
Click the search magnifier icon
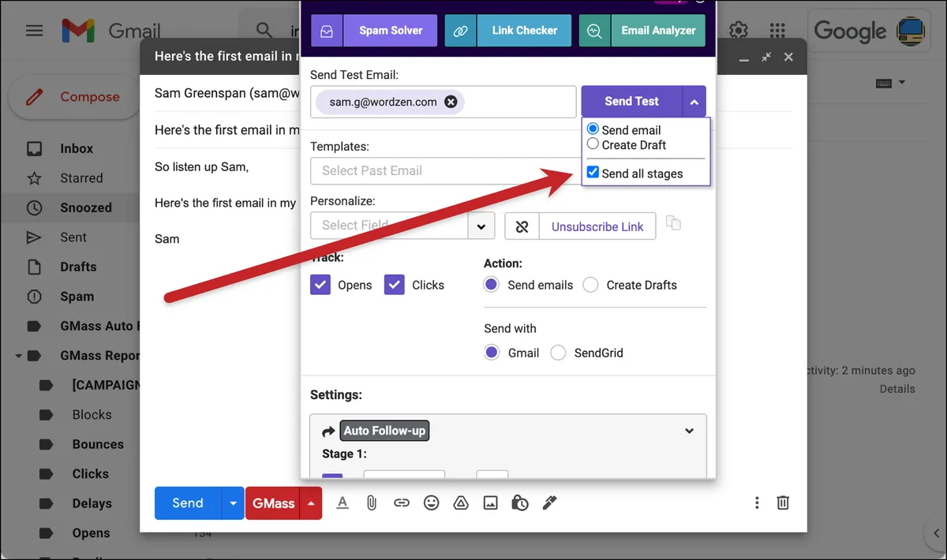(264, 31)
